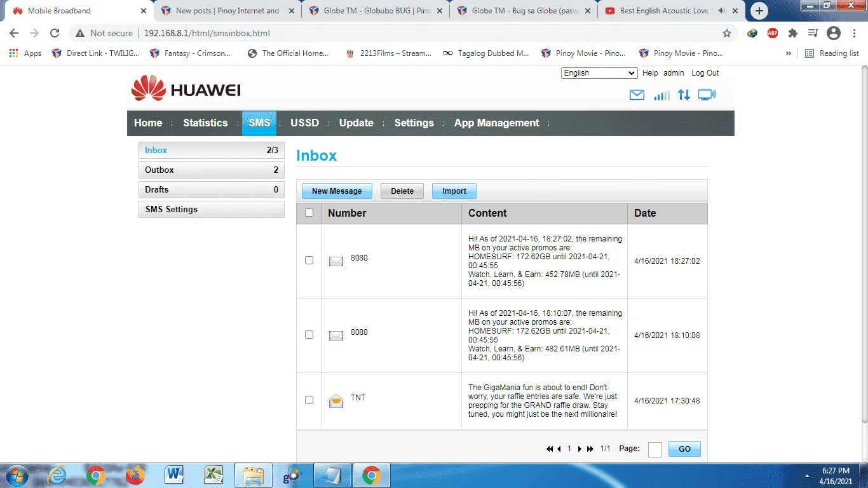Open SMS Settings in sidebar
The width and height of the screenshot is (868, 488).
pos(212,210)
